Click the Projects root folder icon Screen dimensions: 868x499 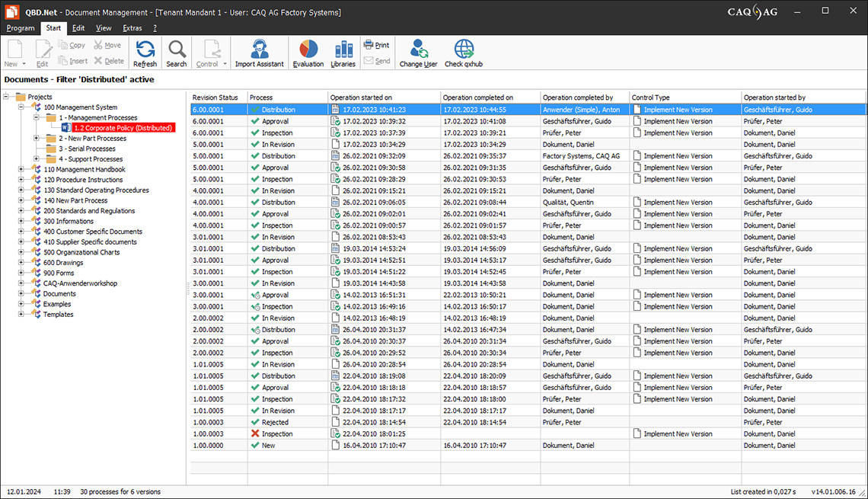pos(21,97)
